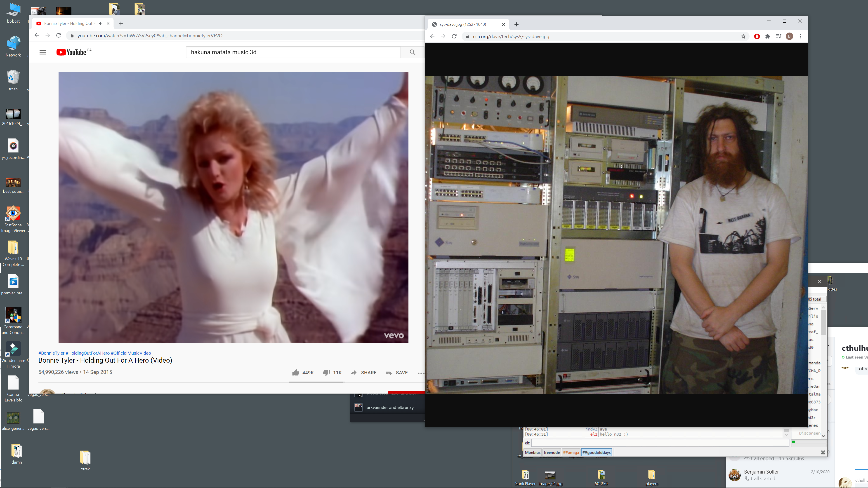
Task: Open more actions ellipsis under video
Action: pyautogui.click(x=421, y=373)
